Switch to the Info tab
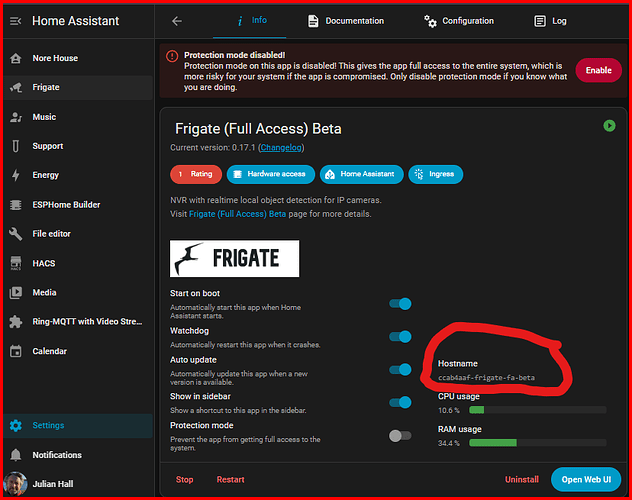632x500 pixels. 250,21
